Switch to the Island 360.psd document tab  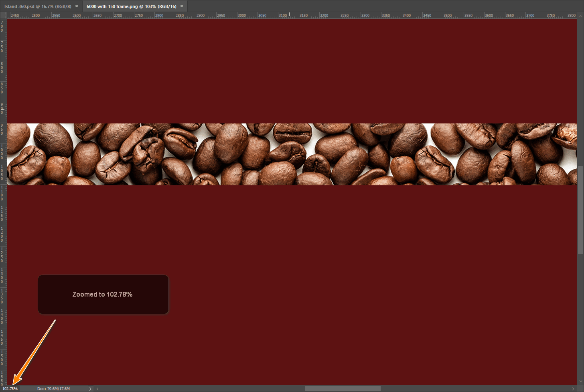38,6
